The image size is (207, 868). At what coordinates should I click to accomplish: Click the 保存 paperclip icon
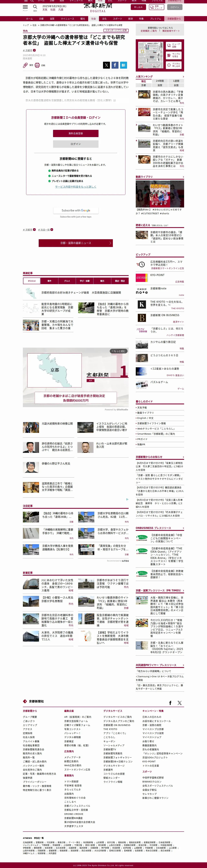(x=25, y=65)
